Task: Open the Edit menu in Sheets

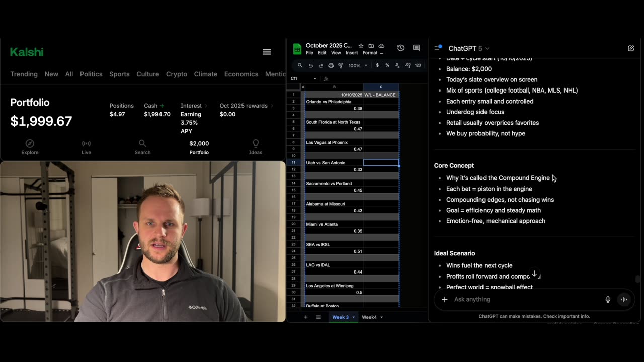Action: [x=322, y=53]
